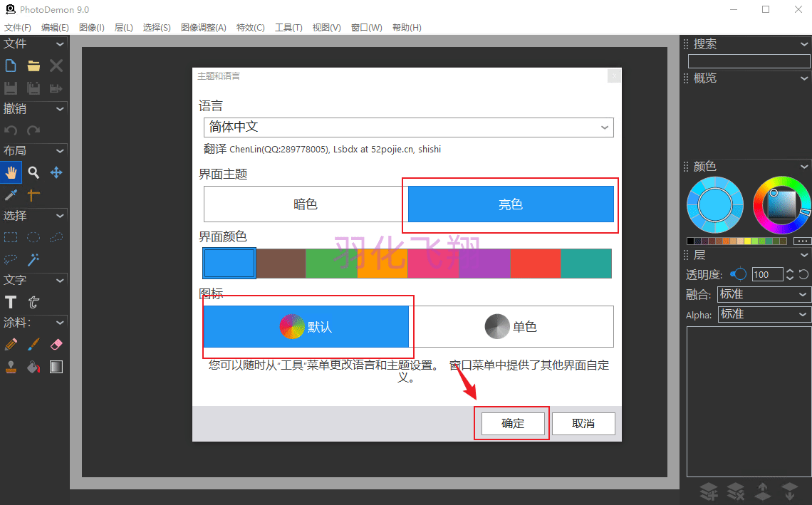Select the Lasso selection tool
Image resolution: width=812 pixels, height=505 pixels.
56,237
